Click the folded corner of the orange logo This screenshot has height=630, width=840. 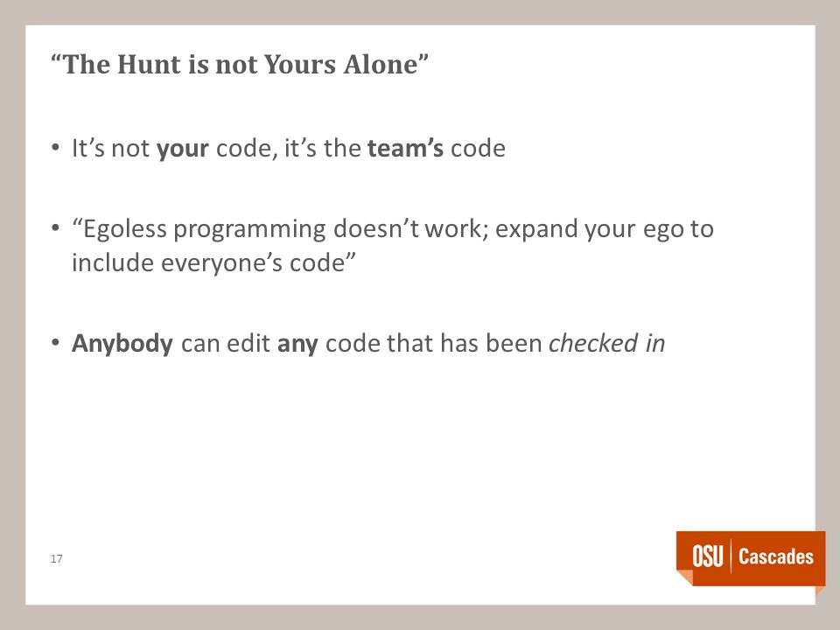[x=684, y=577]
